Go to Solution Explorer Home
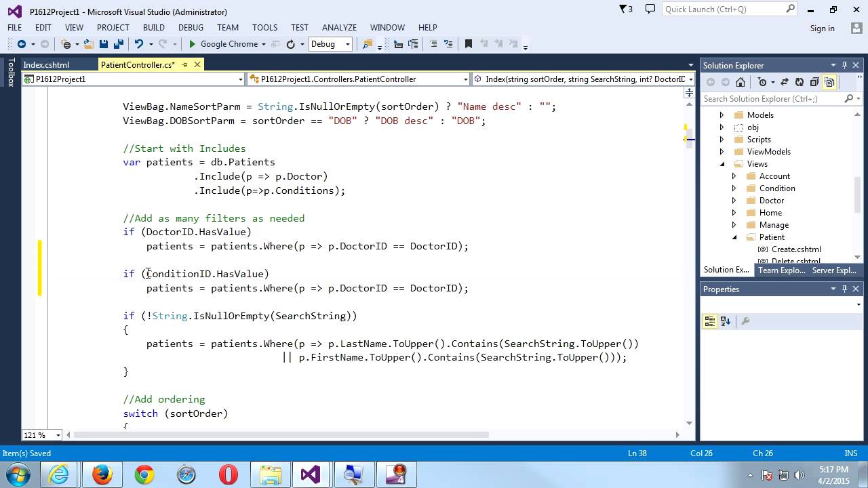 741,82
